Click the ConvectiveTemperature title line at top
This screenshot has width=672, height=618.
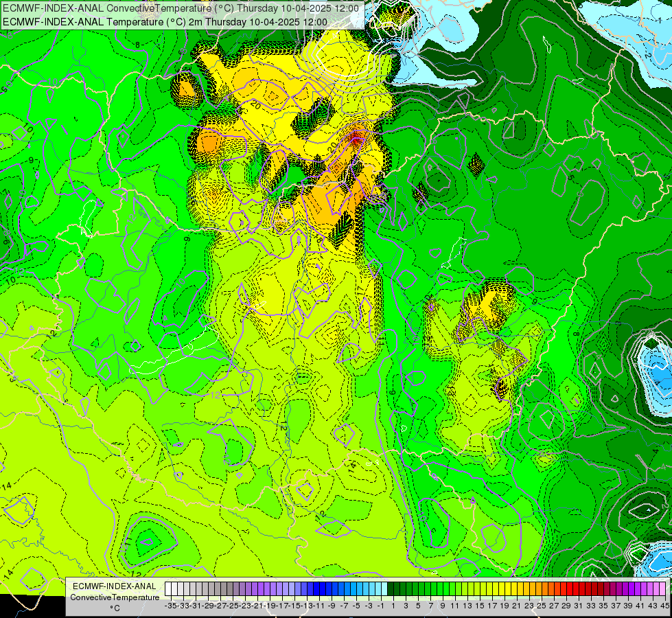(x=181, y=8)
